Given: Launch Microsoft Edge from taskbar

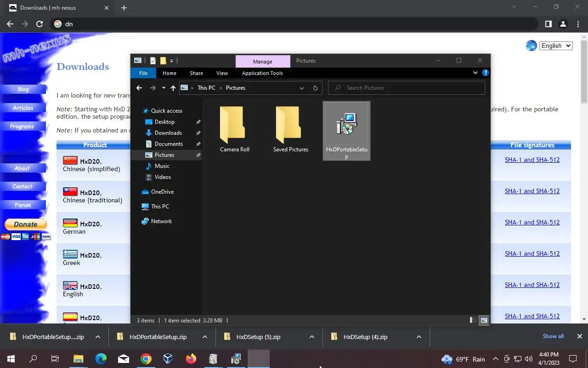Looking at the screenshot, I should click(x=101, y=359).
